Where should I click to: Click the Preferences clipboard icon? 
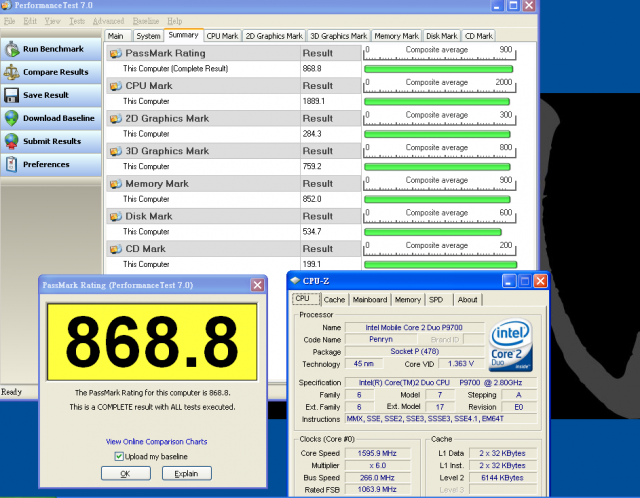coord(11,165)
